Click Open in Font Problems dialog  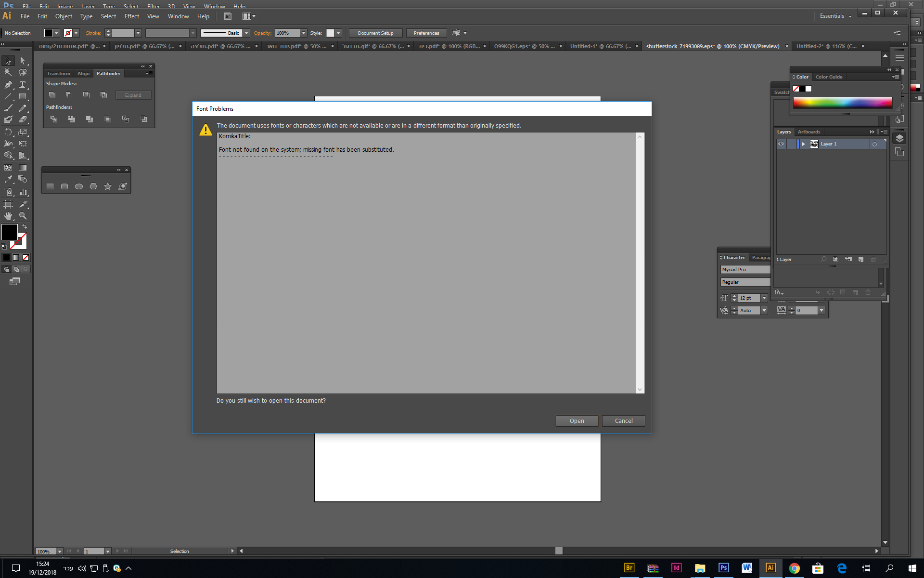(577, 421)
